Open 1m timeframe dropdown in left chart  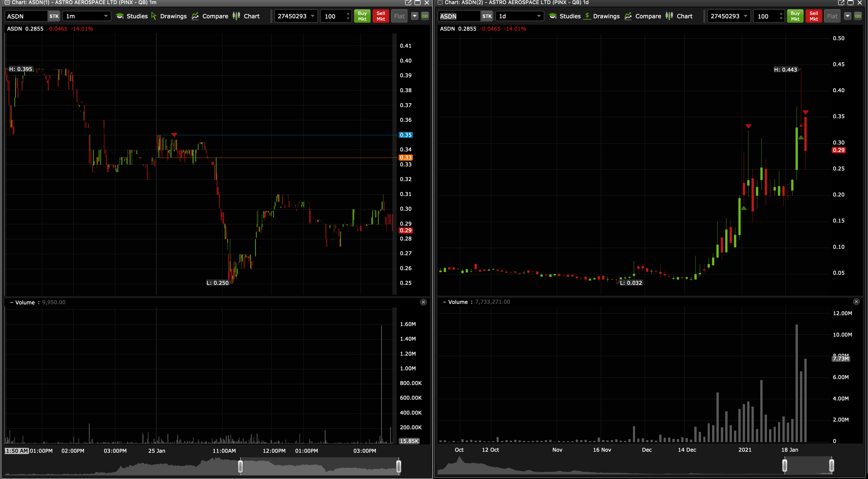87,16
